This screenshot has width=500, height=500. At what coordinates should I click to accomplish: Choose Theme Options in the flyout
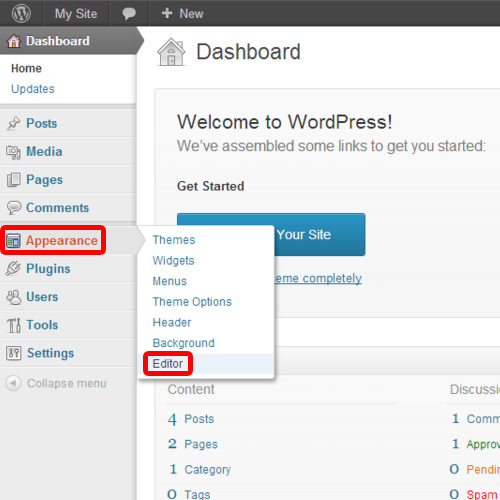pos(192,302)
